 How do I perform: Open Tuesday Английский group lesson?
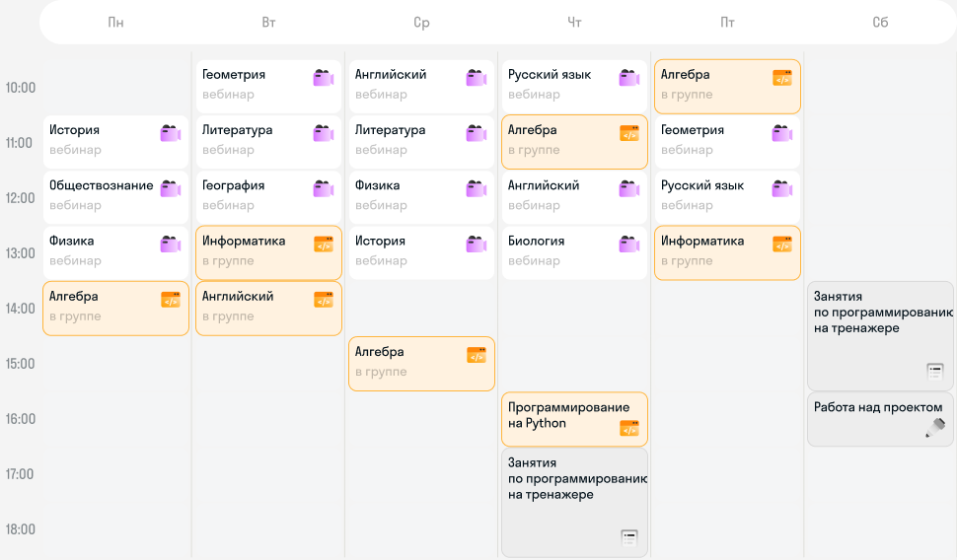(x=268, y=308)
